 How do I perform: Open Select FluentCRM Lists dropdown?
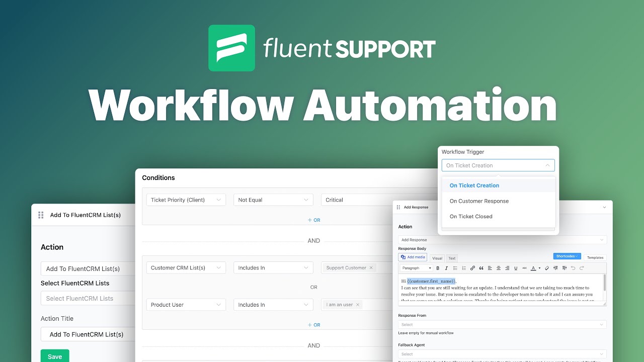click(88, 298)
